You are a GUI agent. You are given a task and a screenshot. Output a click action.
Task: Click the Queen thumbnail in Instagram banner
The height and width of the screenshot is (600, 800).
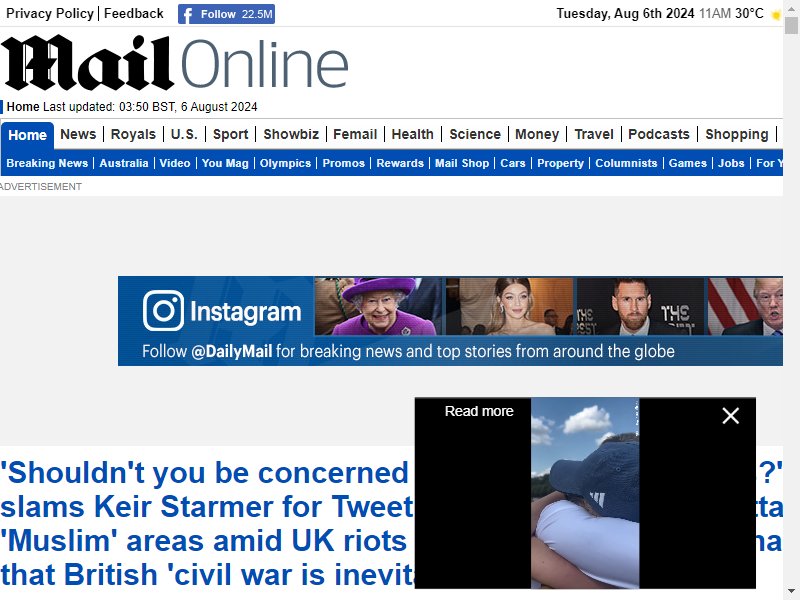coord(379,306)
